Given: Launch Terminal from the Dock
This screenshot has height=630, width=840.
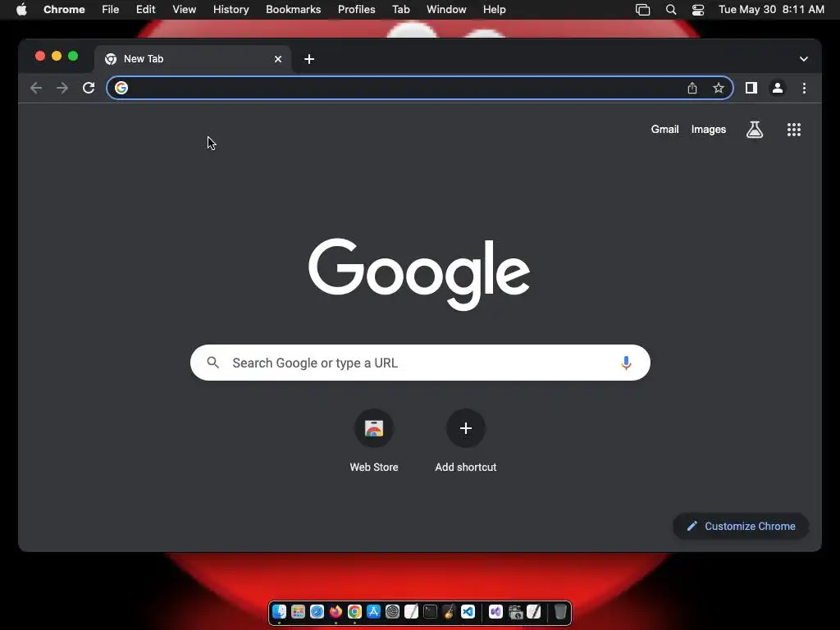Looking at the screenshot, I should tap(430, 612).
